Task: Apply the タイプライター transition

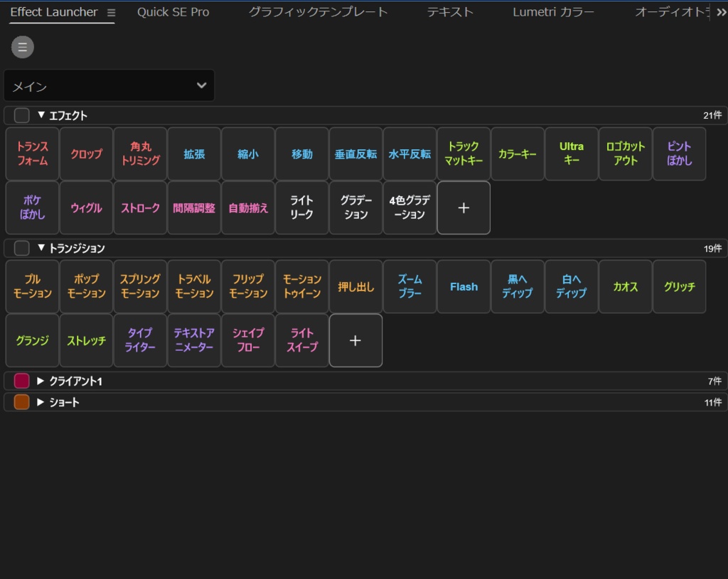Action: pos(140,340)
